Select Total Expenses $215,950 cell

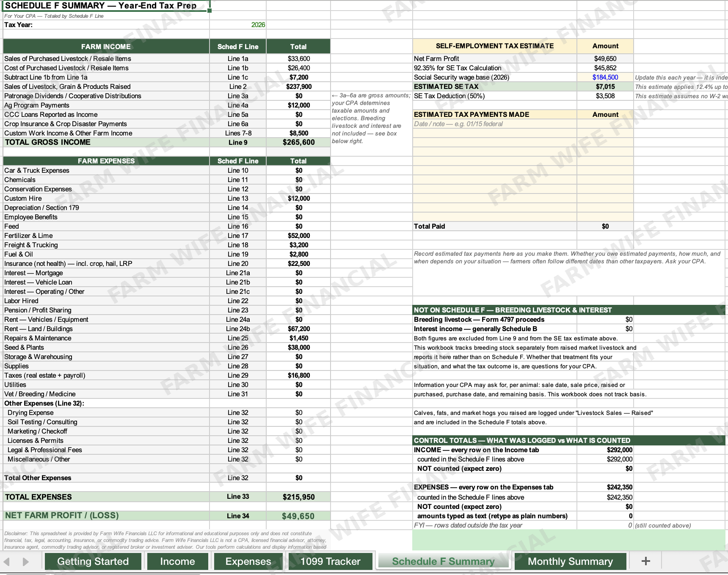(298, 497)
